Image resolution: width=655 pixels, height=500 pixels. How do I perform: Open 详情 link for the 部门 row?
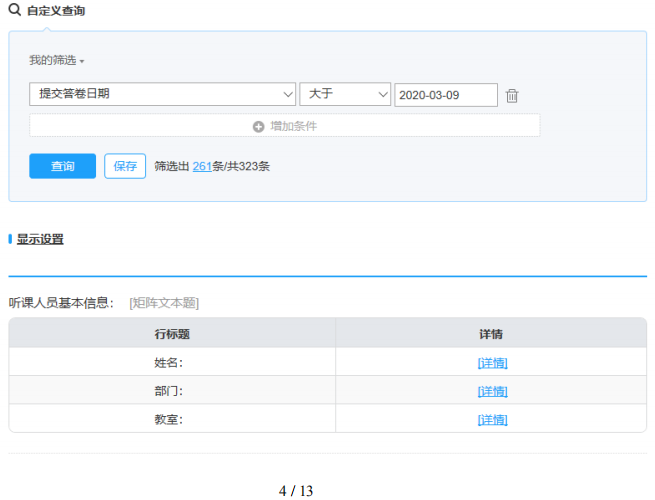[x=492, y=391]
